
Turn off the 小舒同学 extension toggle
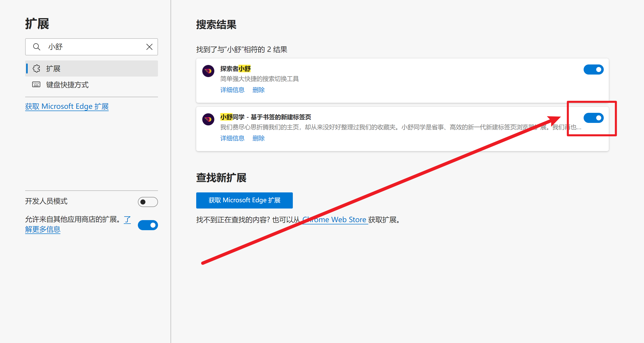click(593, 118)
